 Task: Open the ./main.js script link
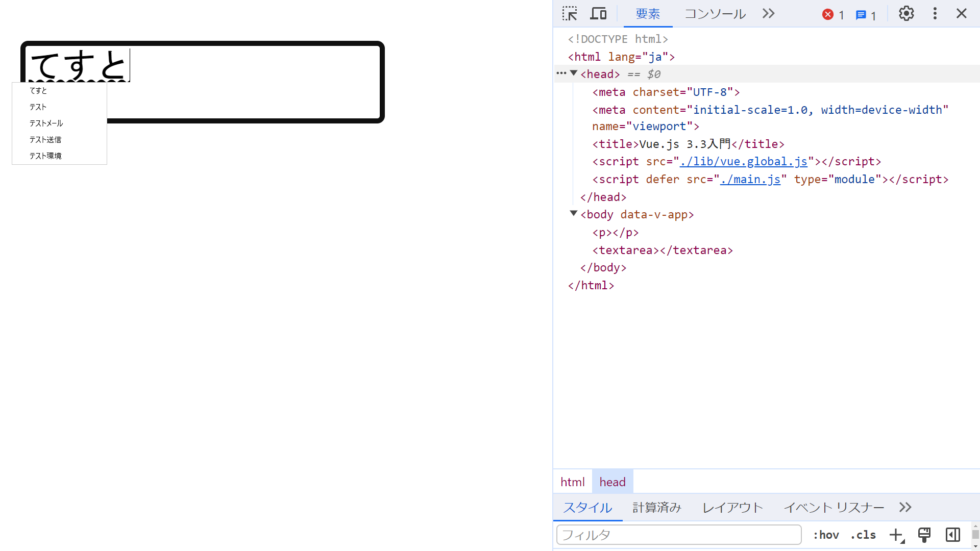(750, 180)
